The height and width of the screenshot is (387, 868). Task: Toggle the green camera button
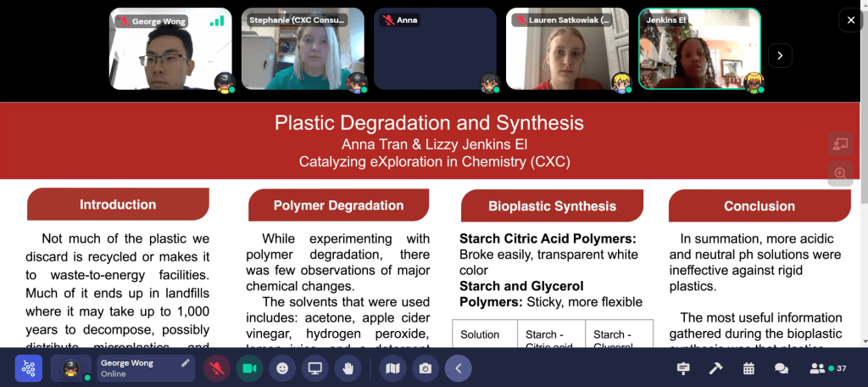[x=249, y=368]
